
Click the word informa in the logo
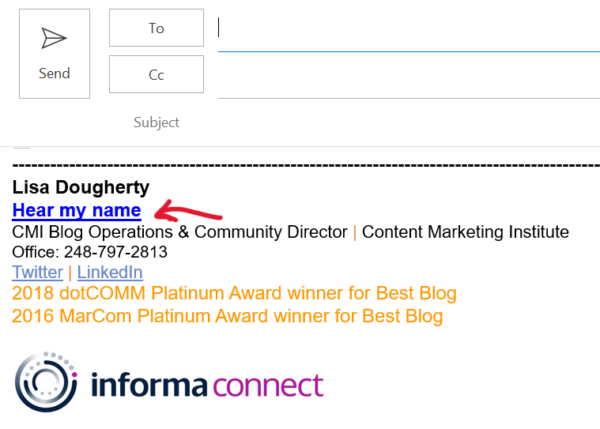[x=149, y=383]
